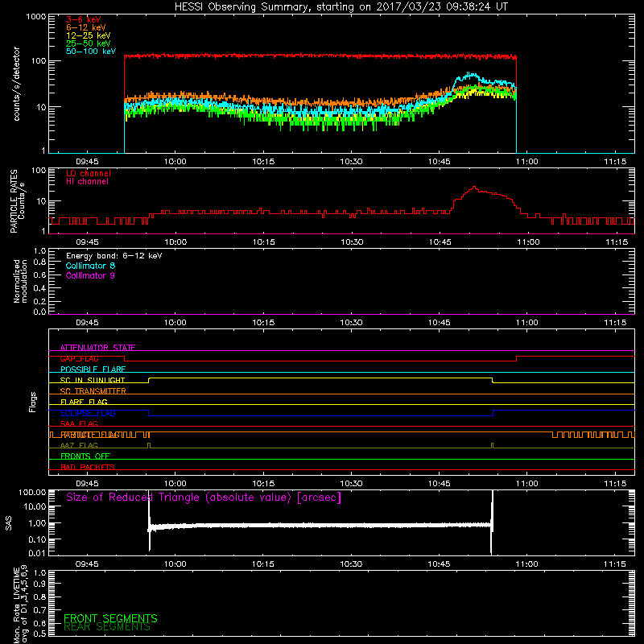
Task: Click the '1000' tick on count-rate axis
Action: pos(35,17)
